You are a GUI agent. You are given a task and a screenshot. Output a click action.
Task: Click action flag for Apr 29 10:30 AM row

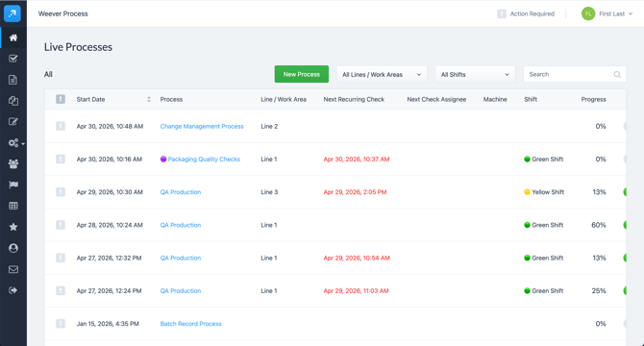point(61,191)
